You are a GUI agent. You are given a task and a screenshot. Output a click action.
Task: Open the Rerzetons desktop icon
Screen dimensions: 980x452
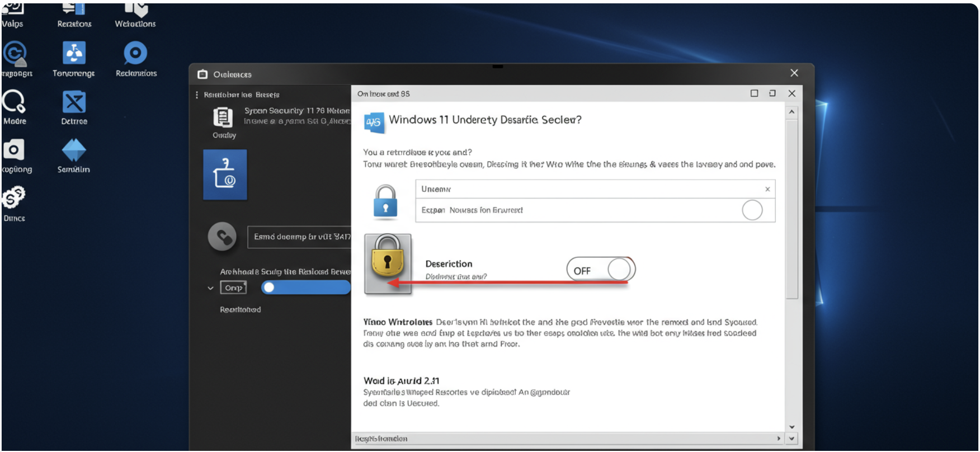[74, 15]
